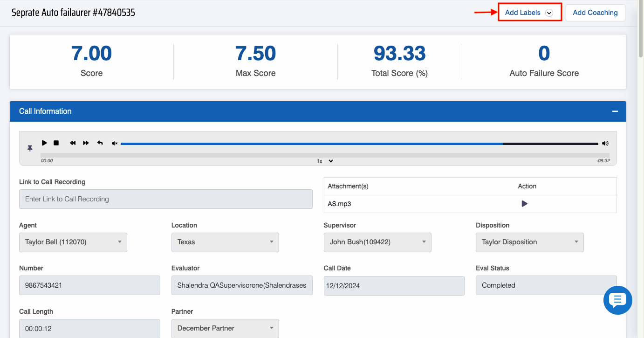Click the Link to Call Recording field
The width and height of the screenshot is (644, 338).
pos(165,199)
